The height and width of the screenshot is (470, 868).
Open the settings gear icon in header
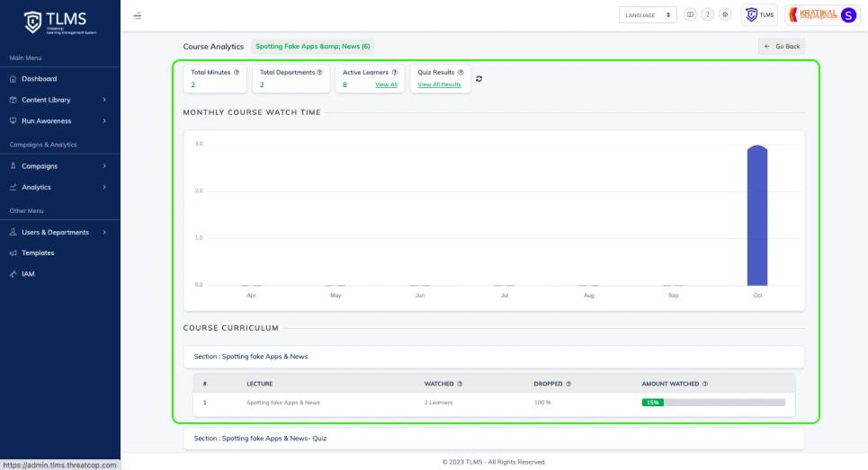[725, 15]
